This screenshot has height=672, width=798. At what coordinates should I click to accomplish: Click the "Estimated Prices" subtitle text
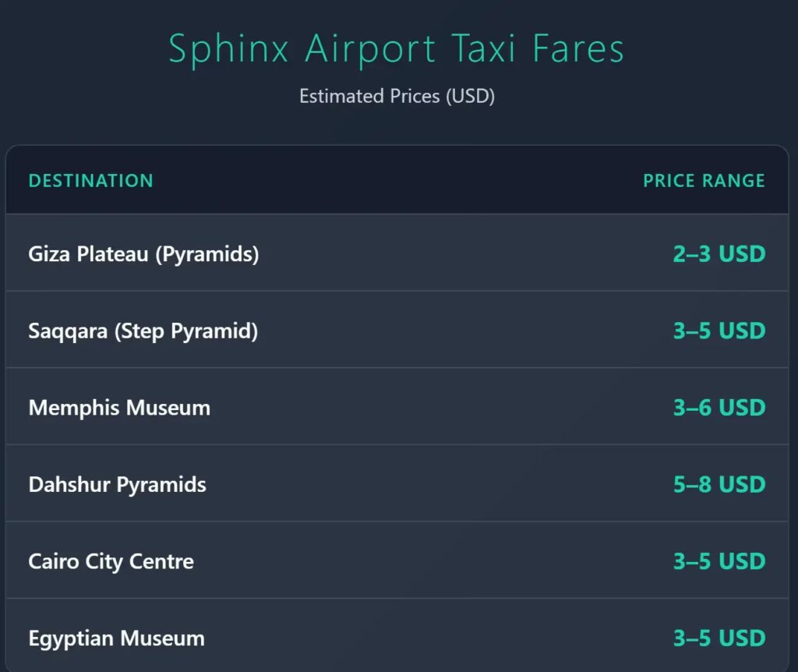click(369, 97)
